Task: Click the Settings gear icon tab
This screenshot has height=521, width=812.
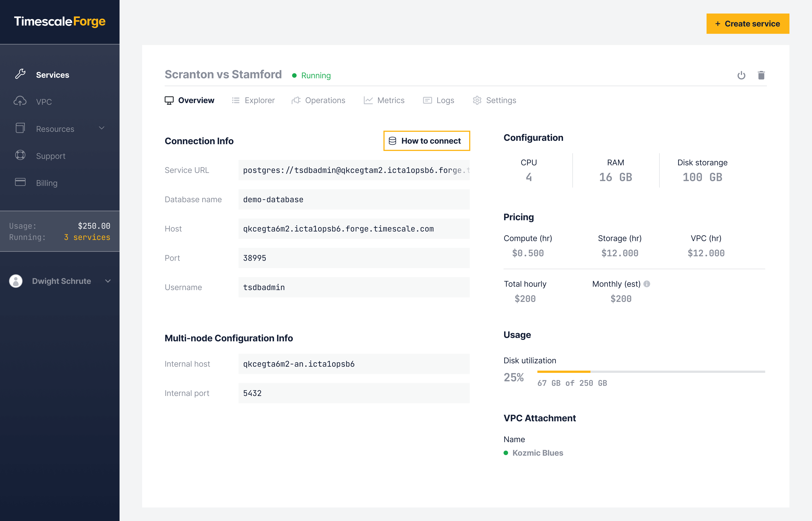Action: (477, 100)
